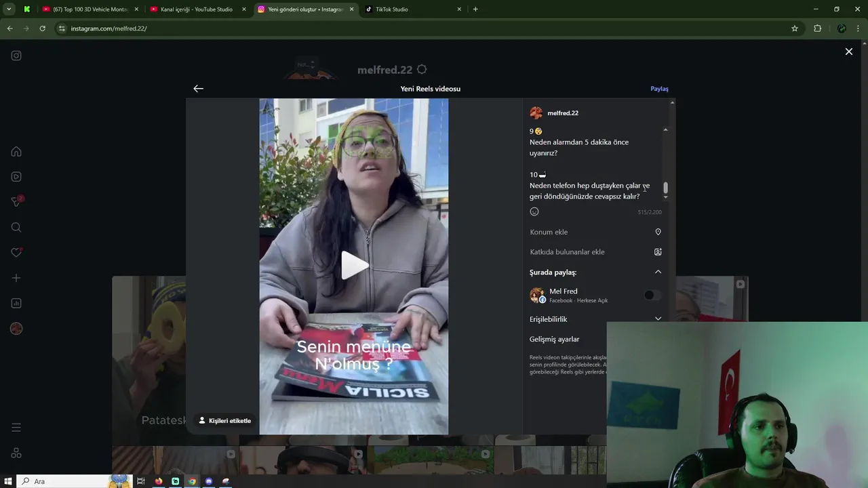Open the Search icon in the sidebar

click(x=16, y=227)
